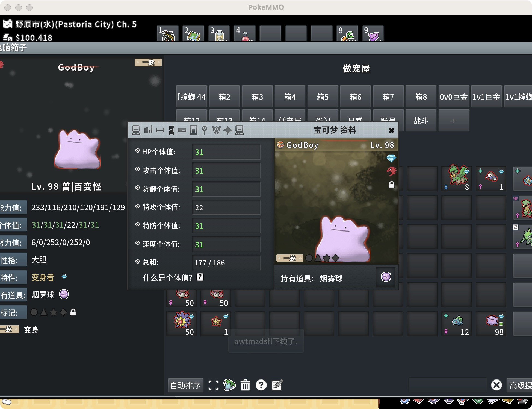Click the blue diamond icon on GodBoy card

click(391, 158)
